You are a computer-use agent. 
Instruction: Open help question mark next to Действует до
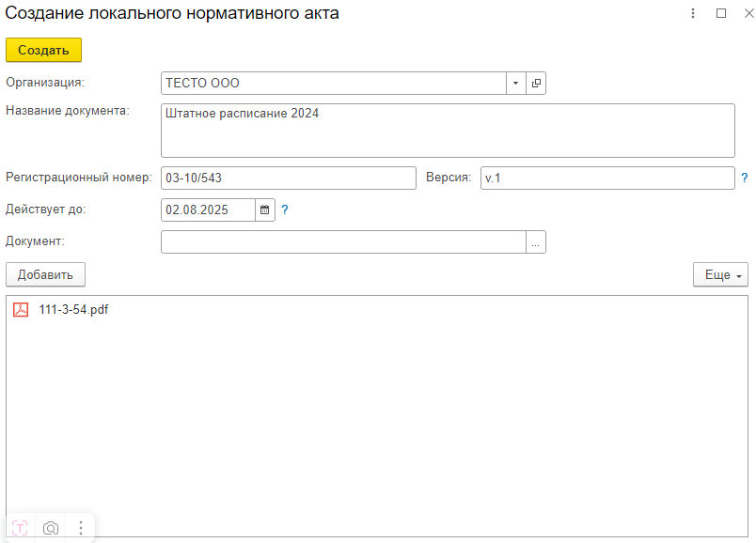point(285,210)
